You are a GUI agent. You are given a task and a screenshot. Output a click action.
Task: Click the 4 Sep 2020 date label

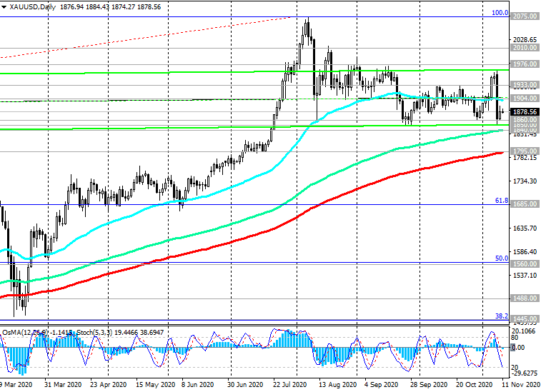(x=381, y=384)
